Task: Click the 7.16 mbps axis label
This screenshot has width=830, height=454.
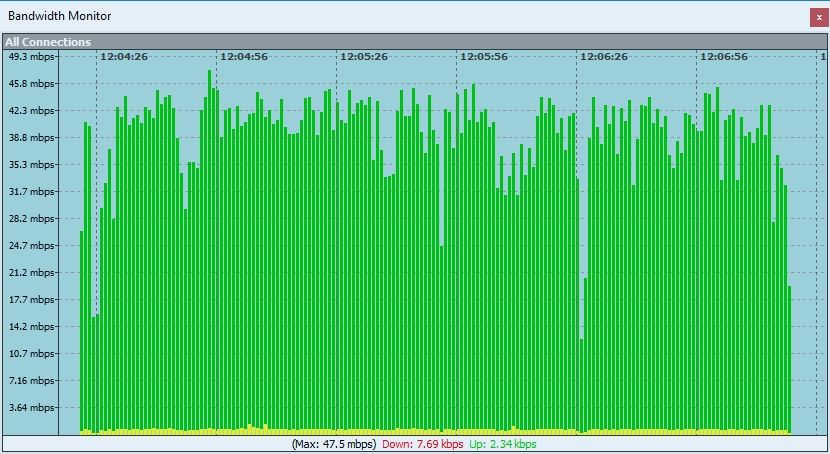Action: pos(30,381)
